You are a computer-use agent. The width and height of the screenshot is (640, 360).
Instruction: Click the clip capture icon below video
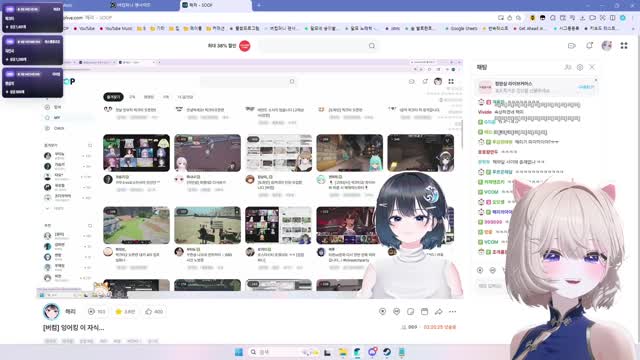411,311
